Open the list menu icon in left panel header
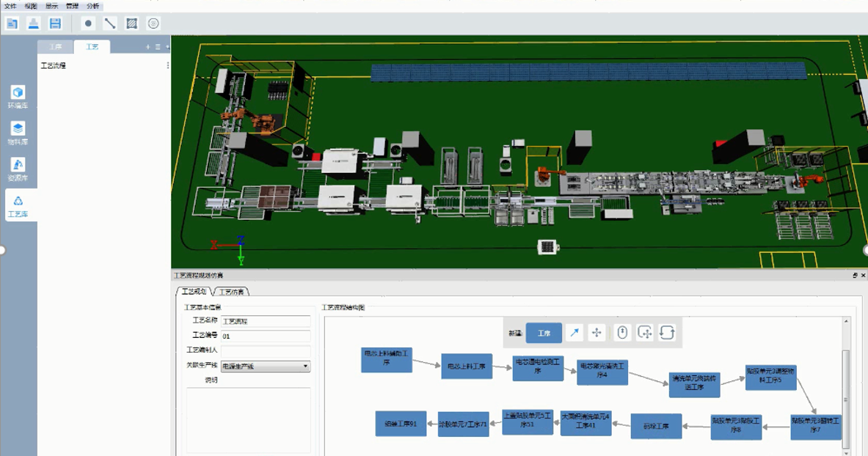 158,47
